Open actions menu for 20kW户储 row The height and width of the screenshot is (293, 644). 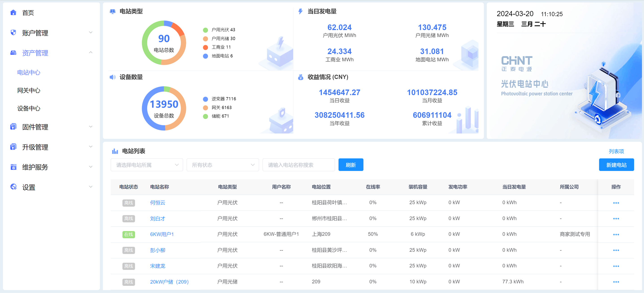[x=616, y=282]
